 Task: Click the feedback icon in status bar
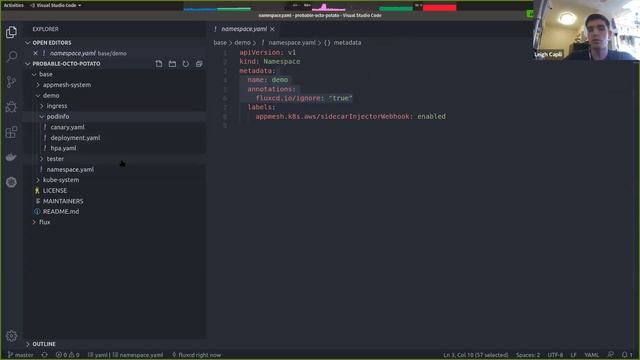(610, 355)
